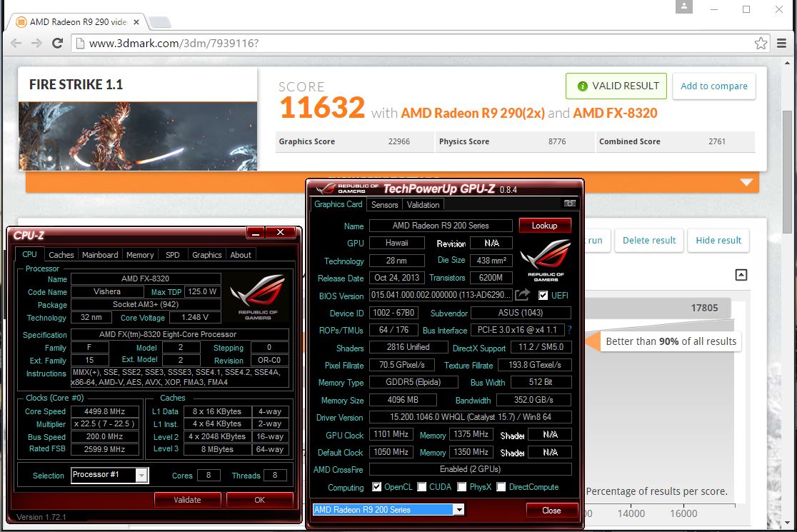Viewport: 797px width, 532px height.
Task: Click the Cores value box in CPU-Z
Action: coord(209,475)
